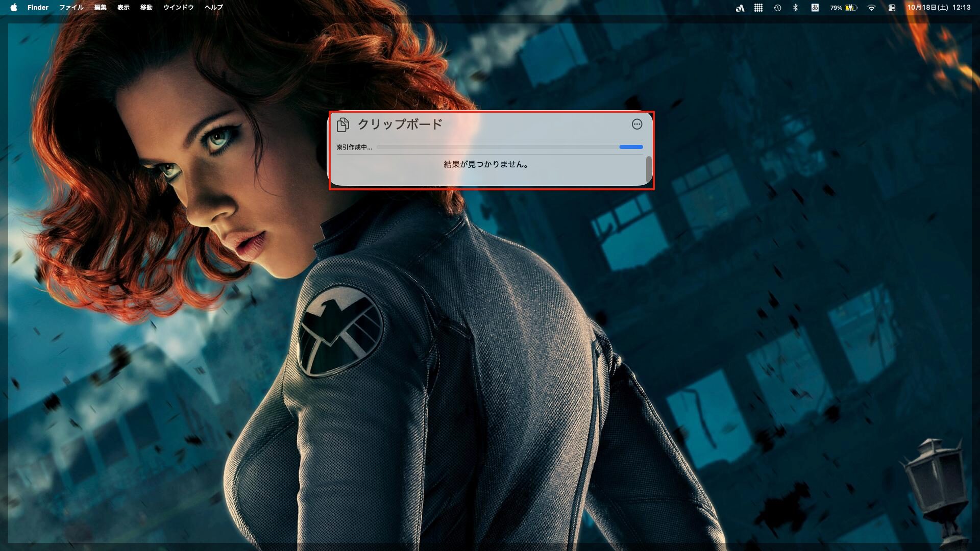This screenshot has width=980, height=551.
Task: Open the Apple menu
Action: [14, 7]
